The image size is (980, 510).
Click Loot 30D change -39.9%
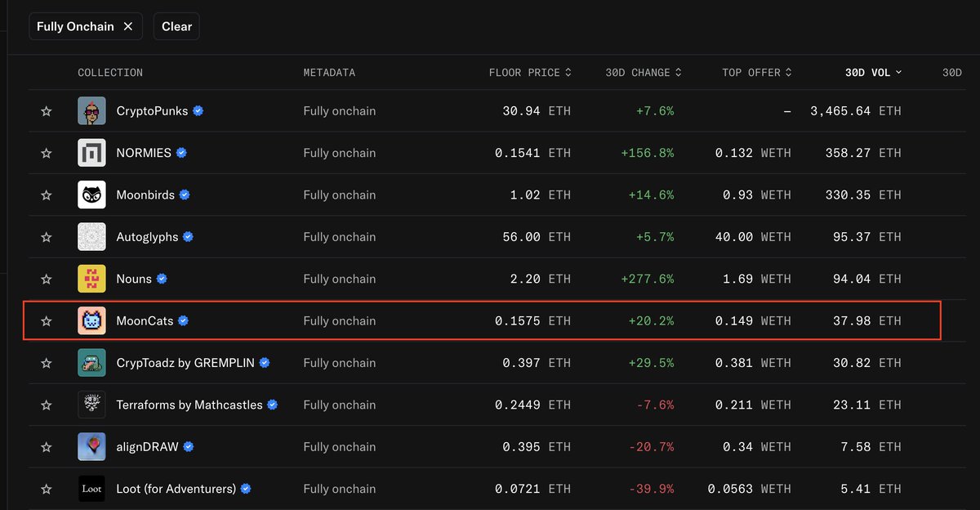click(652, 490)
